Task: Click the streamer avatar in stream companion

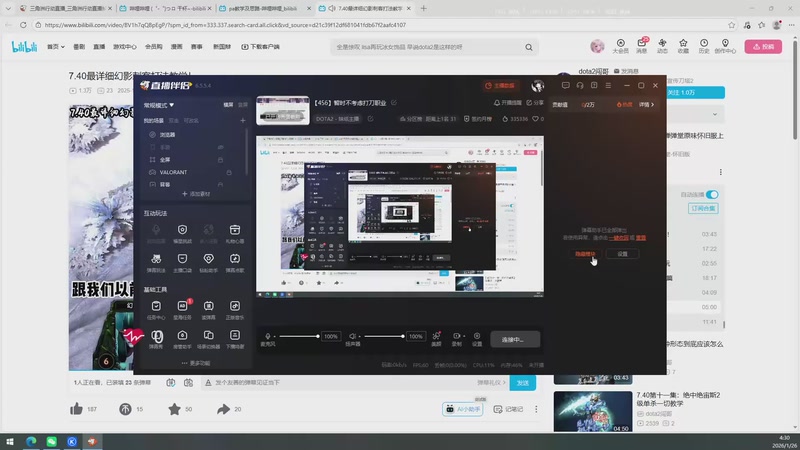Action: (538, 86)
